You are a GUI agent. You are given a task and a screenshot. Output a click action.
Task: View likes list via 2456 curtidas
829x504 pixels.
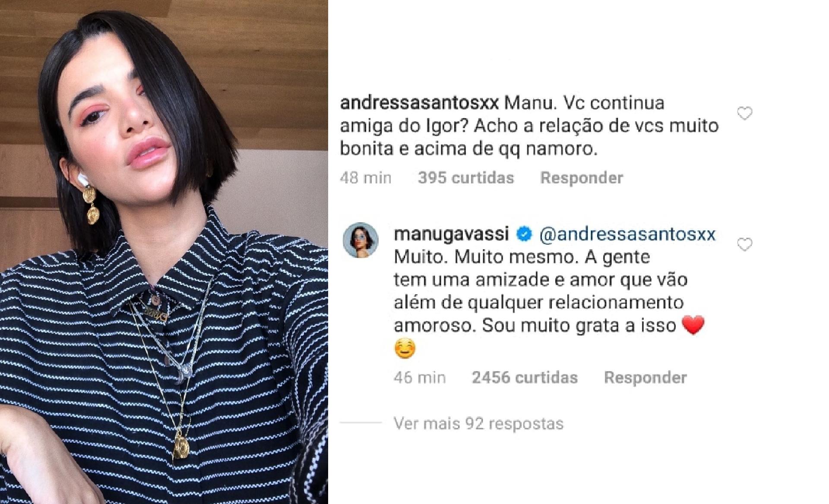click(x=525, y=378)
